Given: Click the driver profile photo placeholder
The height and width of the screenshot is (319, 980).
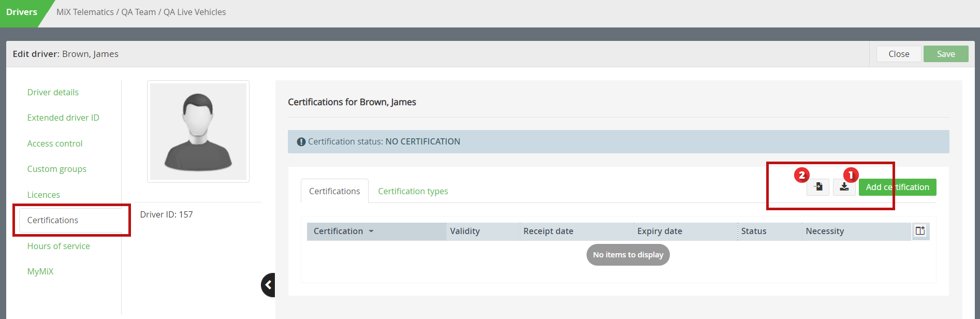Looking at the screenshot, I should coord(198,132).
